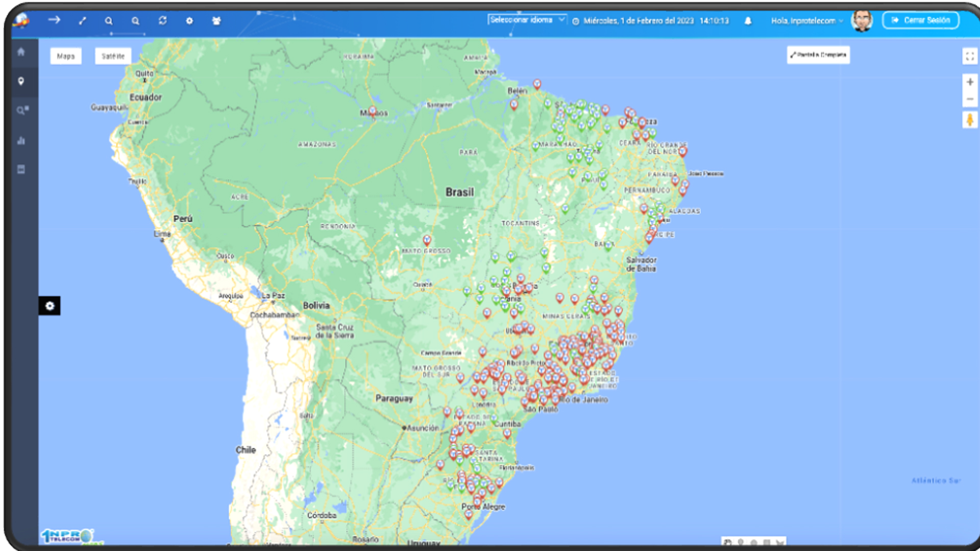Zoom in with the plus button

tap(970, 82)
